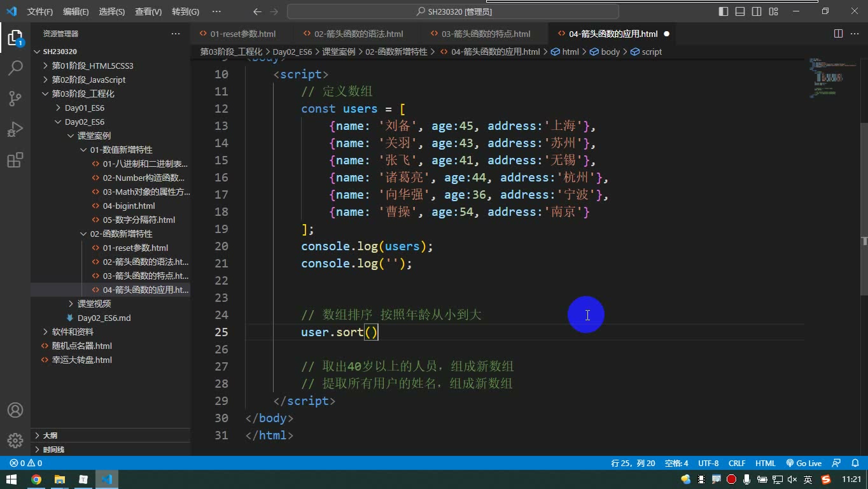Viewport: 868px width, 489px height.
Task: Open the Source Control view
Action: [x=15, y=98]
